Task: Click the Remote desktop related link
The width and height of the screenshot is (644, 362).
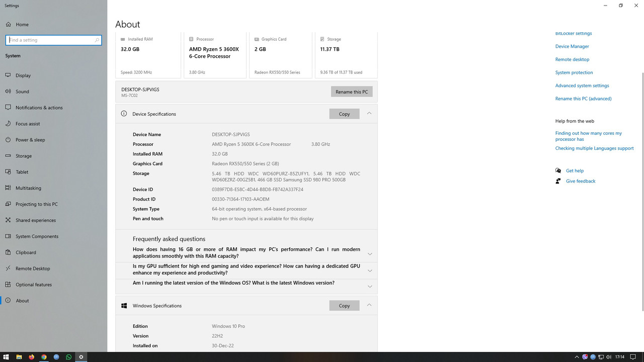Action: pos(572,59)
